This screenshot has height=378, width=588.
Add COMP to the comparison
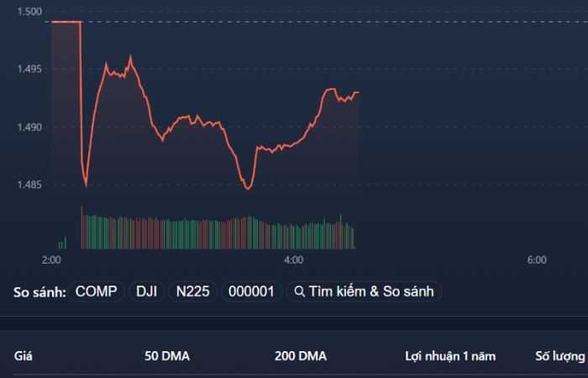(96, 291)
